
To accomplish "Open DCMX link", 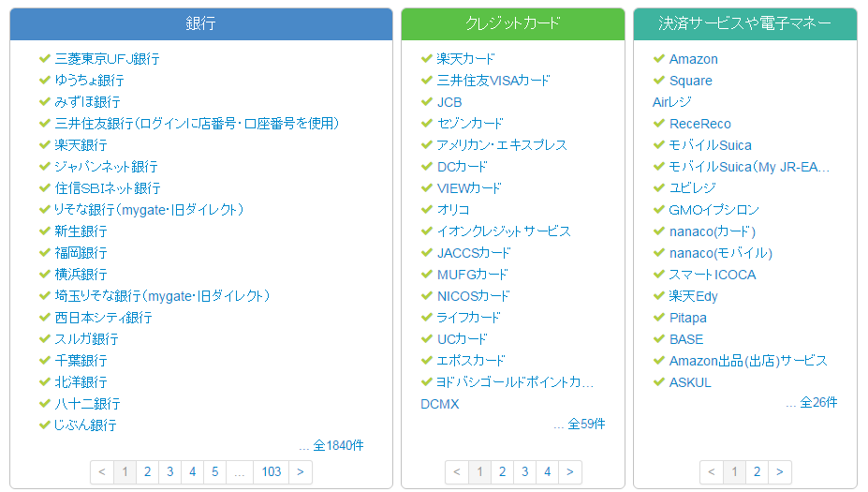I will pyautogui.click(x=439, y=405).
